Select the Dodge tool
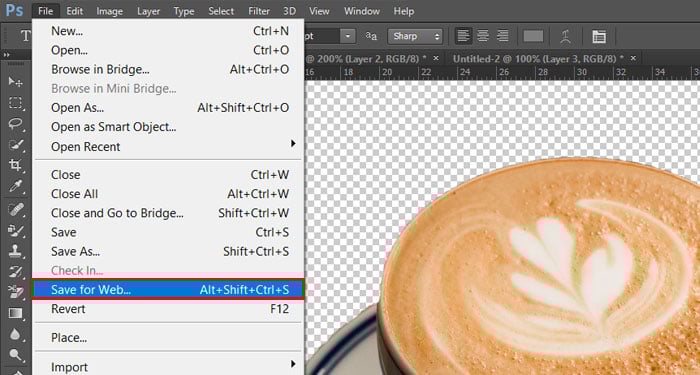 pos(16,355)
